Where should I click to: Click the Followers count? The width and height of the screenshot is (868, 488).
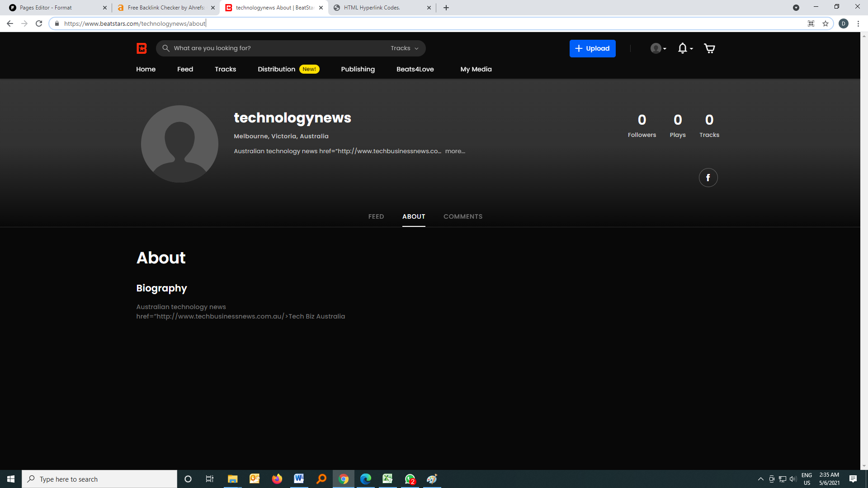[642, 126]
